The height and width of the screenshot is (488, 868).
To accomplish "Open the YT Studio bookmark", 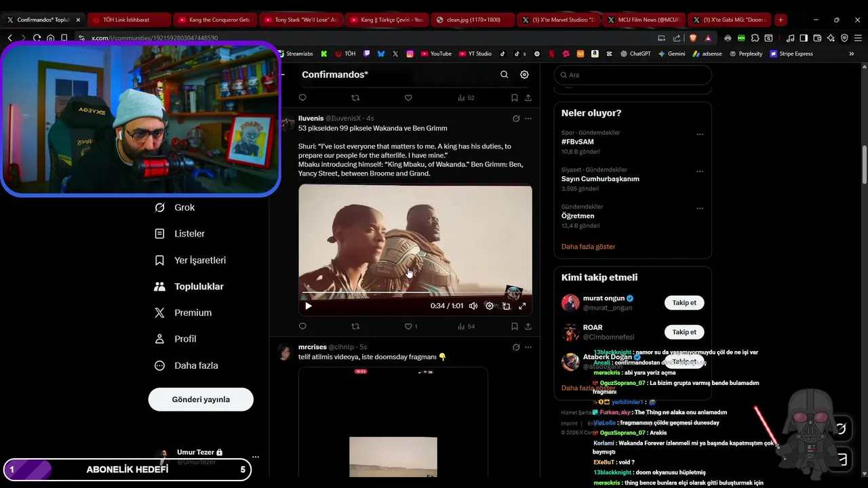I will [x=475, y=54].
